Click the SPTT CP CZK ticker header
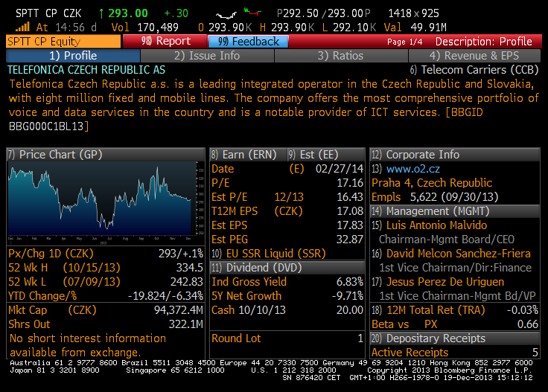 tap(48, 13)
